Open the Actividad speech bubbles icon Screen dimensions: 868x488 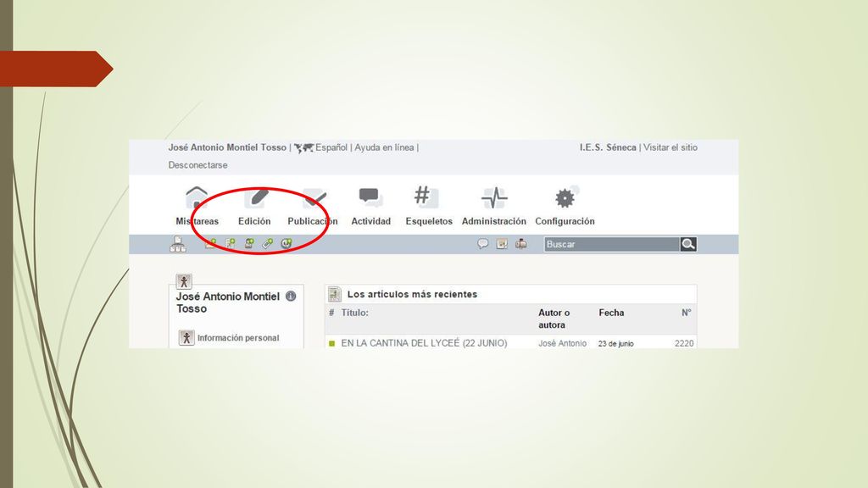point(370,197)
